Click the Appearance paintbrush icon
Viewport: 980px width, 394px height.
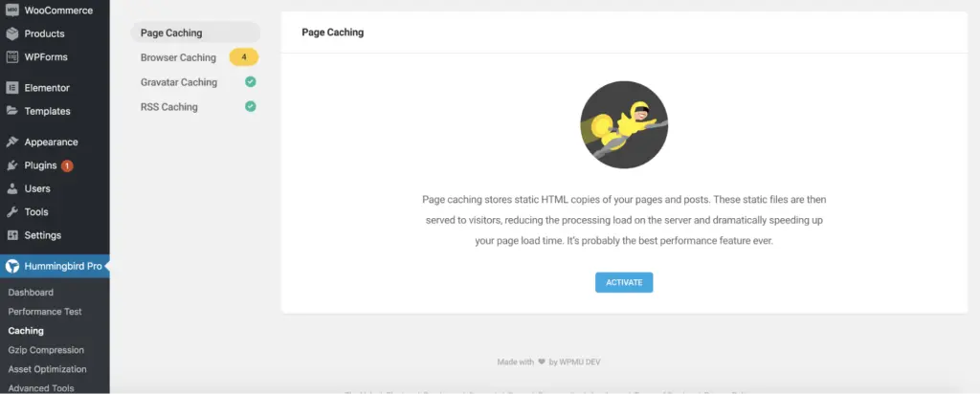pyautogui.click(x=11, y=142)
